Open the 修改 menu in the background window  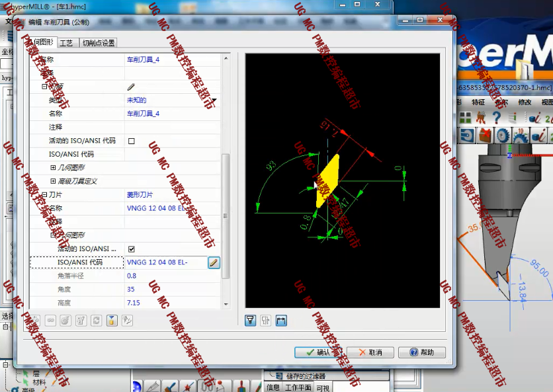coord(525,102)
